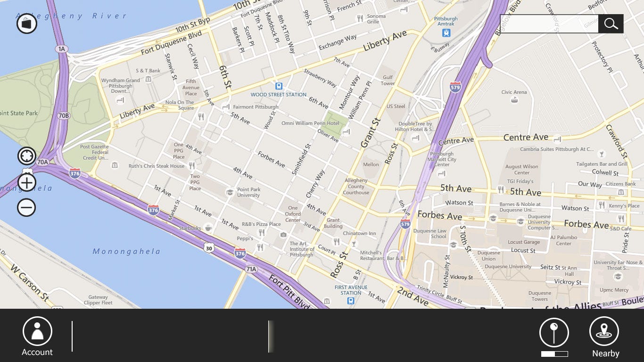This screenshot has width=644, height=362.
Task: Open the Account button in bottom bar
Action: [x=37, y=337]
